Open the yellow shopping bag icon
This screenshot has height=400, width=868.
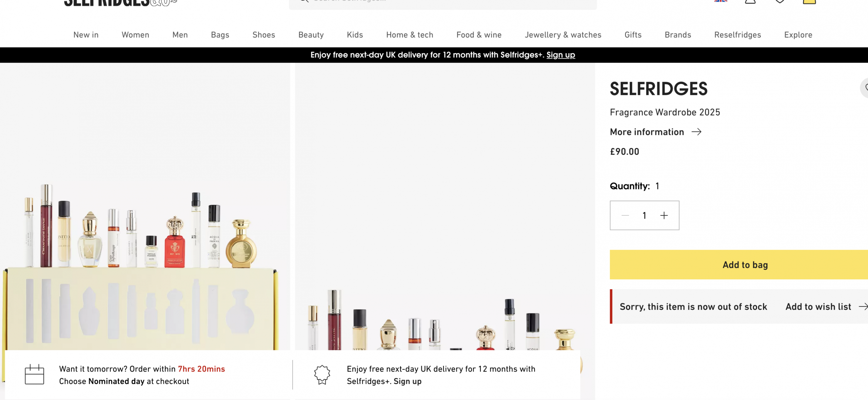pyautogui.click(x=809, y=1)
